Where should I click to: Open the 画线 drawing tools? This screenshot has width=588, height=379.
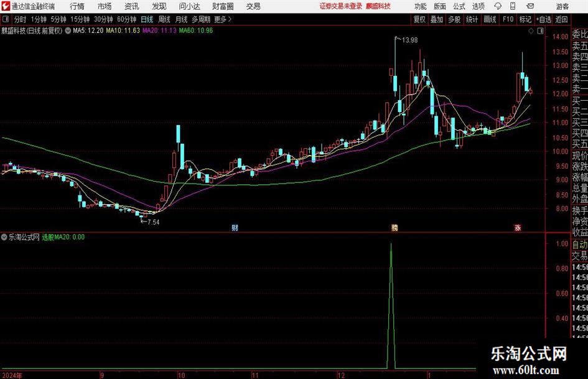490,19
